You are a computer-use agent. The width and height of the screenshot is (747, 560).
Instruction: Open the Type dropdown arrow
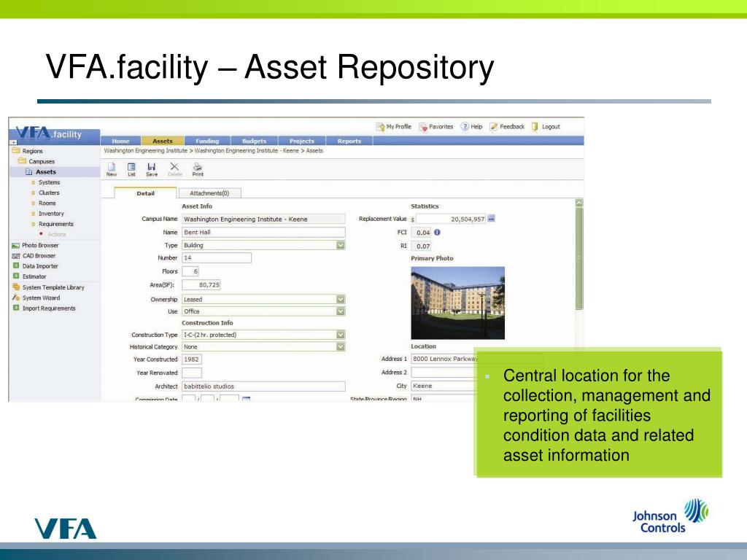coord(340,245)
